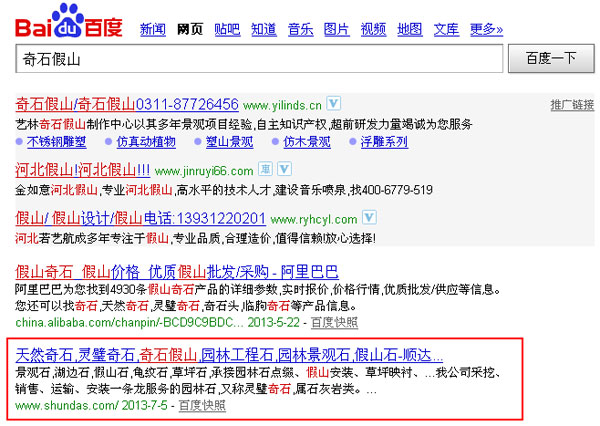Click the Baidu paw logo
This screenshot has height=426, width=600.
(69, 21)
